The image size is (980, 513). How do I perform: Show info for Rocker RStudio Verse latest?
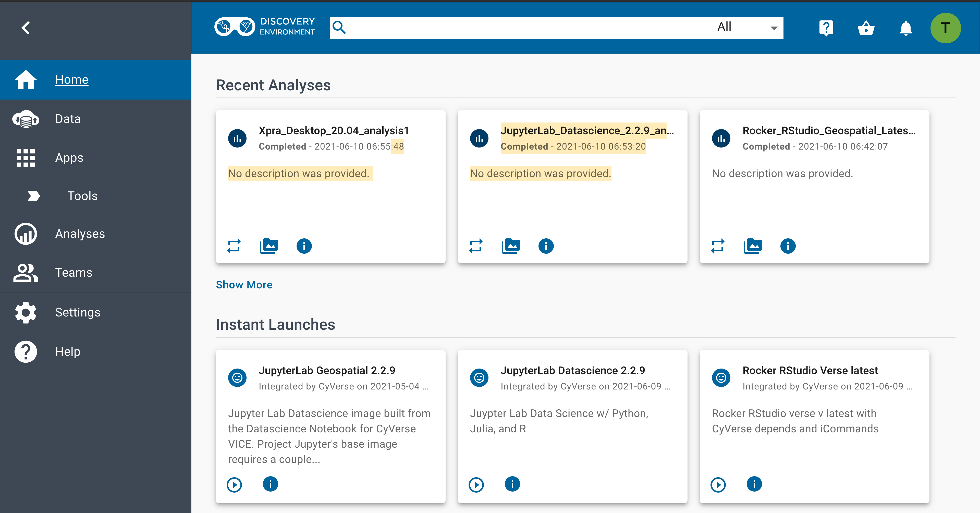click(754, 484)
